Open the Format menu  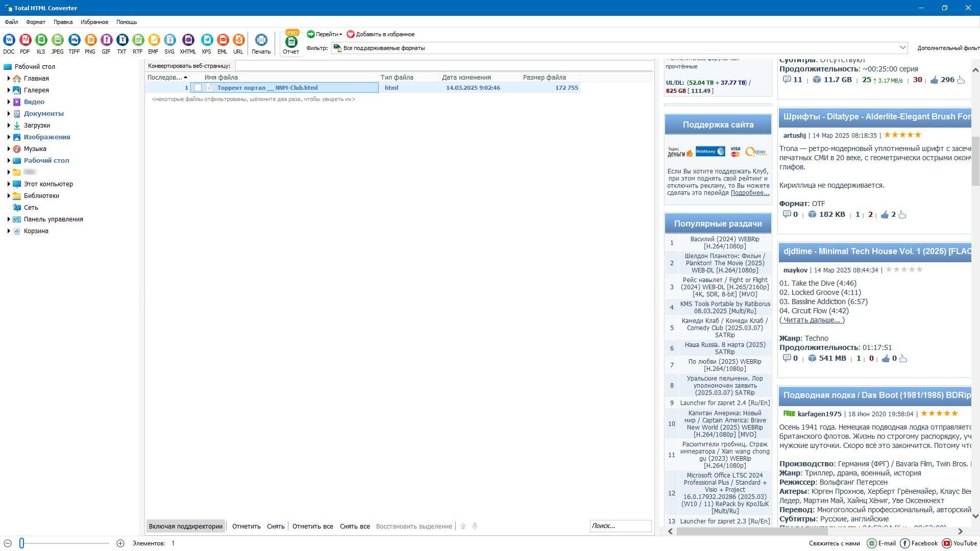[x=35, y=22]
